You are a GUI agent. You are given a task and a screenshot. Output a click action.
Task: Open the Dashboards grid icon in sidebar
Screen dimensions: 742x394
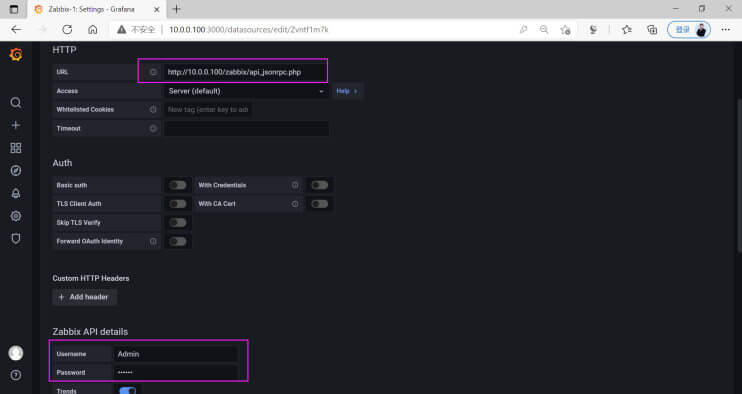pyautogui.click(x=16, y=148)
